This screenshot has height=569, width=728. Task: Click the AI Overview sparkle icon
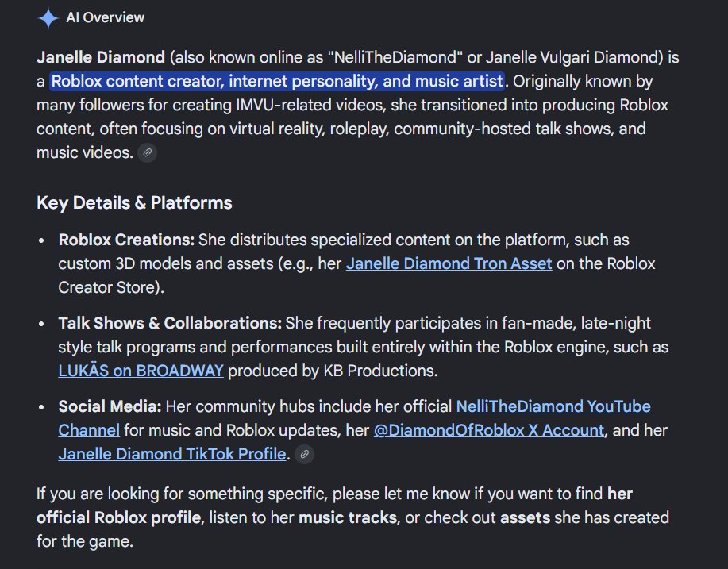48,18
